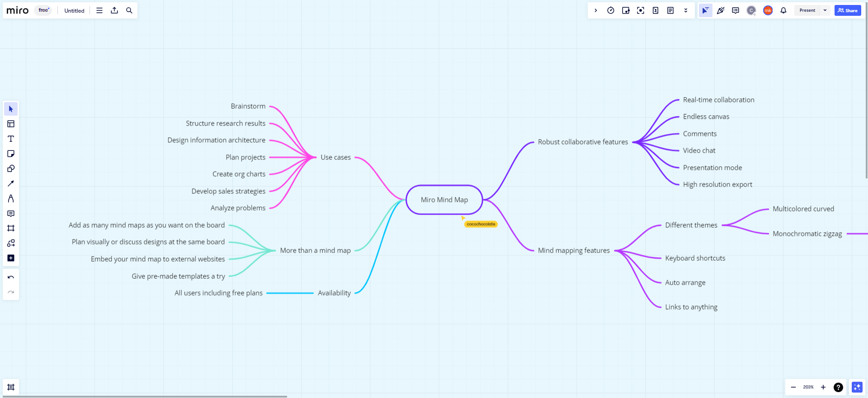This screenshot has height=398, width=868.
Task: Select the Brainstorm node
Action: (x=248, y=106)
